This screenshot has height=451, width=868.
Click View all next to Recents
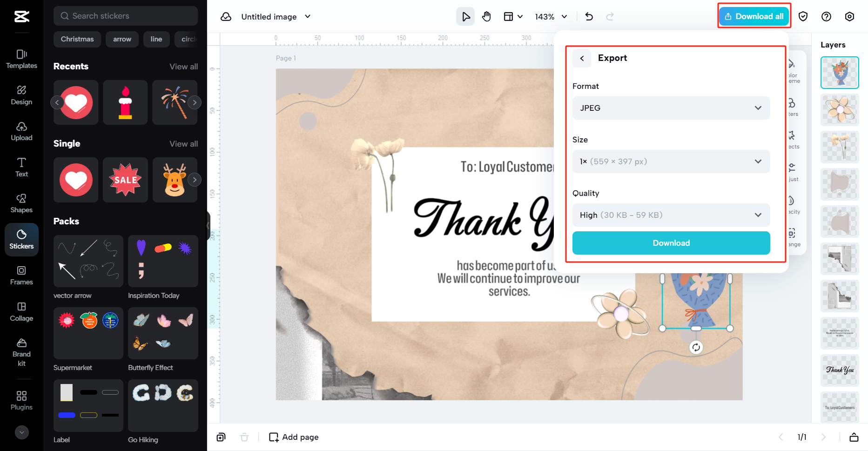tap(184, 67)
